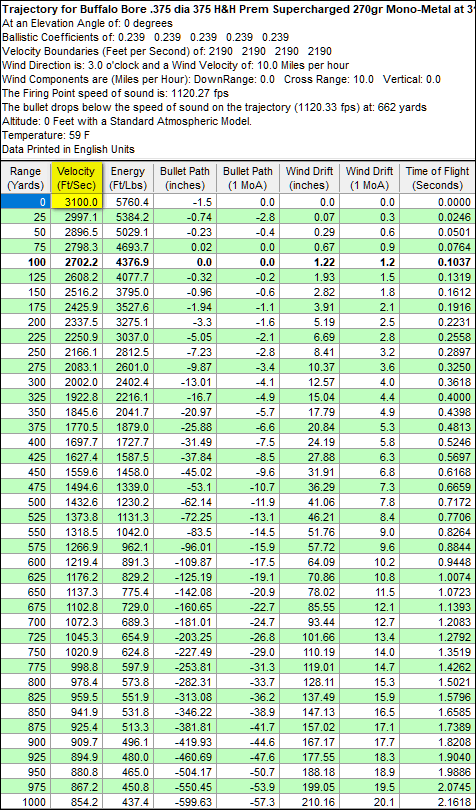This screenshot has height=810, width=476.
Task: Click the Bullet Path (1 MoA) column header
Action: [249, 177]
